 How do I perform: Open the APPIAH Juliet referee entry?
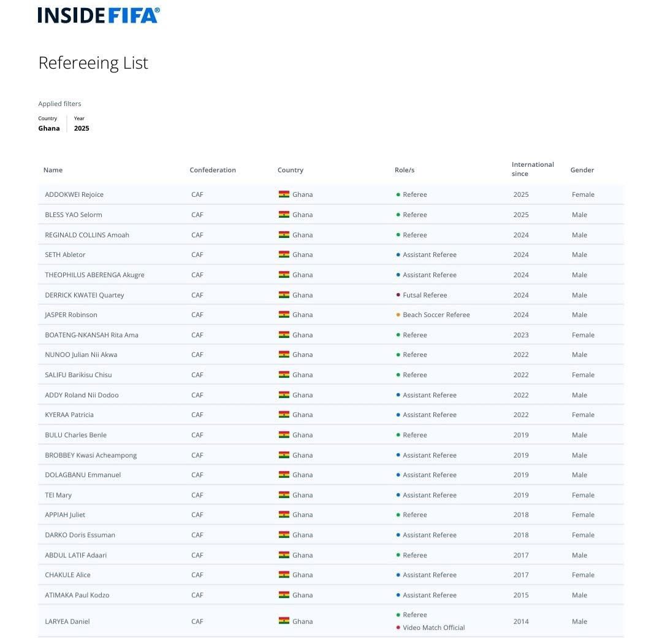click(330, 515)
